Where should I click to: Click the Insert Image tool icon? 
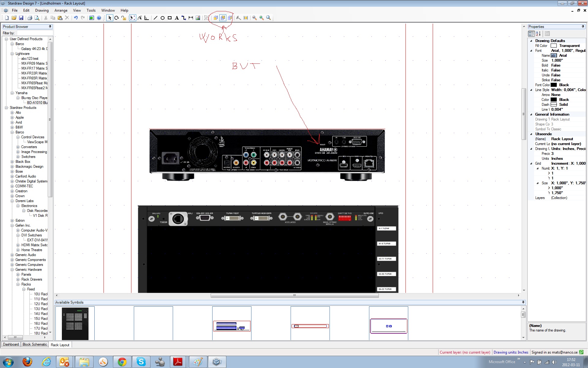(198, 18)
